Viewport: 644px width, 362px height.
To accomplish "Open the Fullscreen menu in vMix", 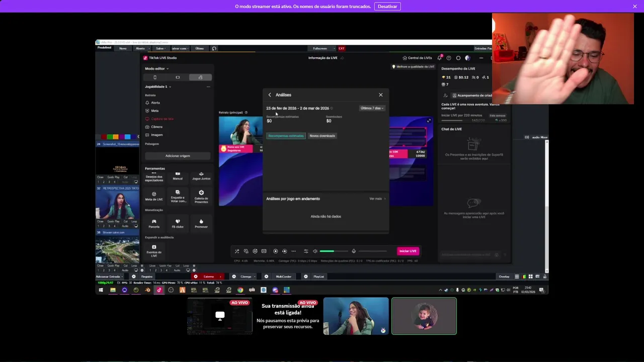I will (x=320, y=48).
